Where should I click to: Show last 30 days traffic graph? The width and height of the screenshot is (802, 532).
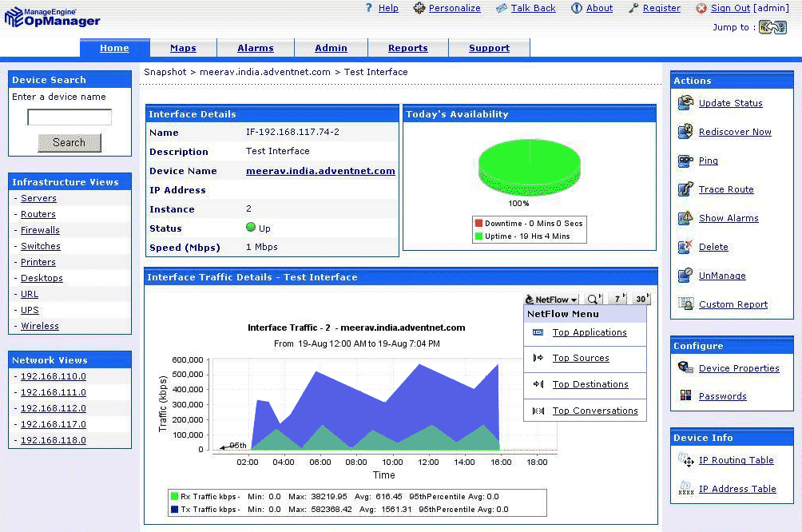[641, 300]
